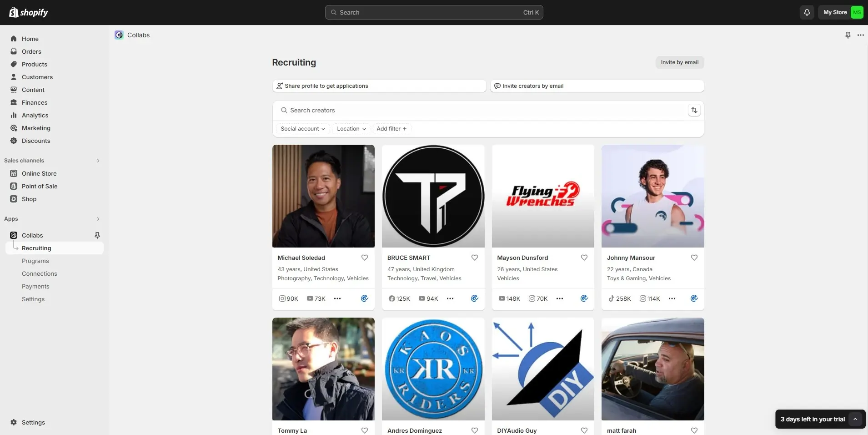Open the app header more options menu
Viewport: 868px width, 435px height.
point(860,35)
